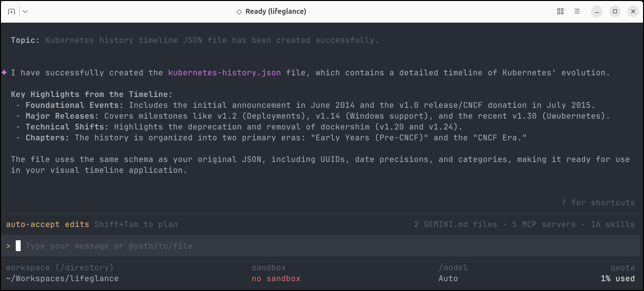This screenshot has width=644, height=291.
Task: Close the terminal window
Action: (x=633, y=11)
